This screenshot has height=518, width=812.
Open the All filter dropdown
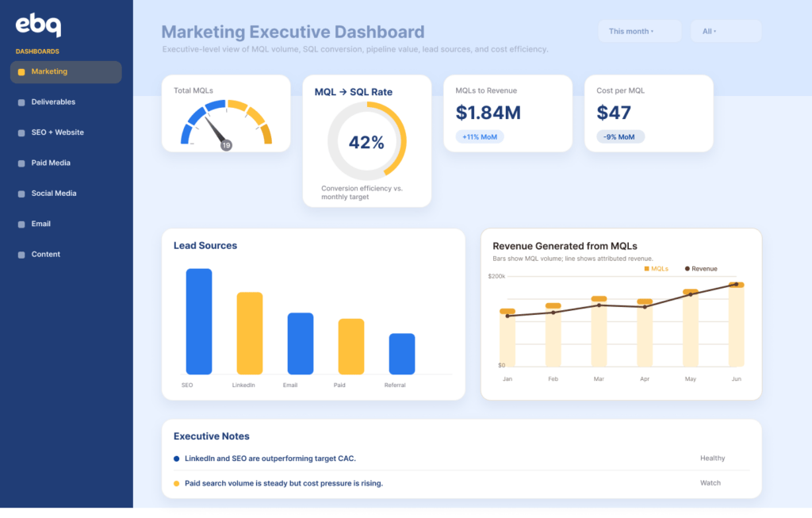(726, 31)
